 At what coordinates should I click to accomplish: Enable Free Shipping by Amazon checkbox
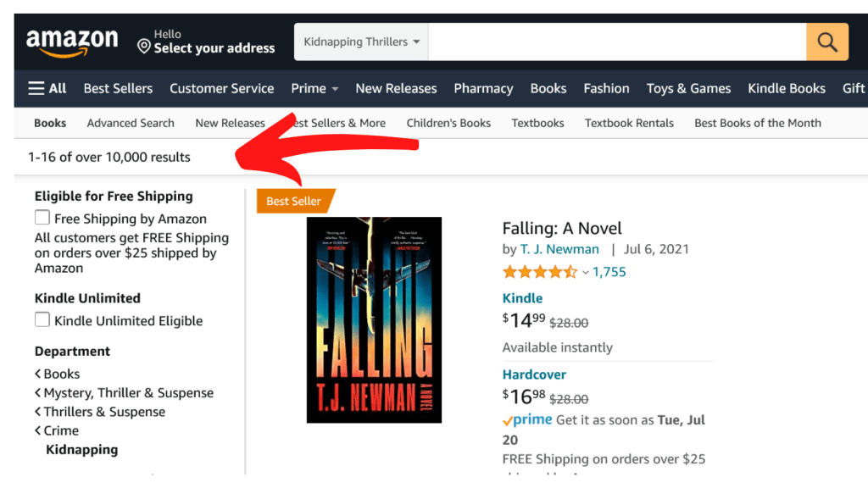click(42, 218)
